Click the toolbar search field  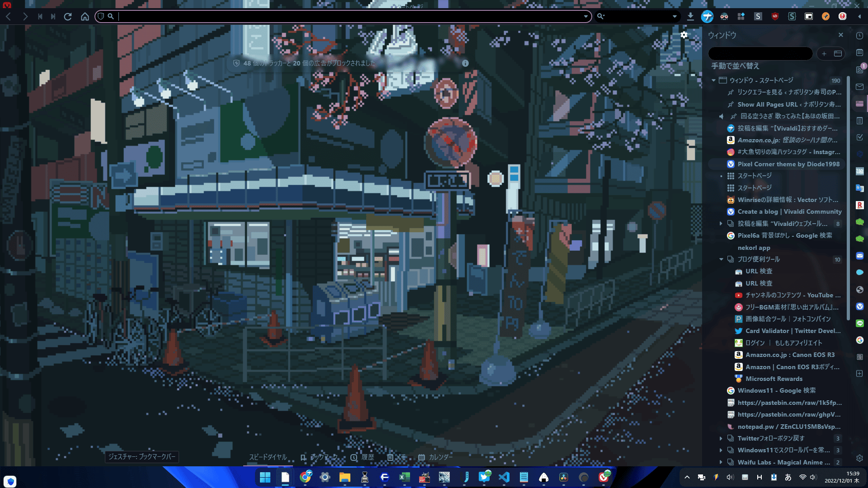(x=638, y=17)
